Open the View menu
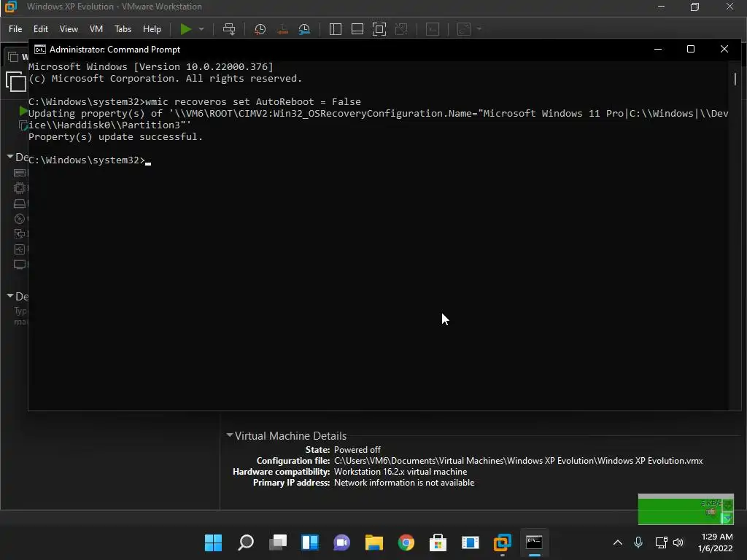The image size is (747, 560). coord(69,29)
